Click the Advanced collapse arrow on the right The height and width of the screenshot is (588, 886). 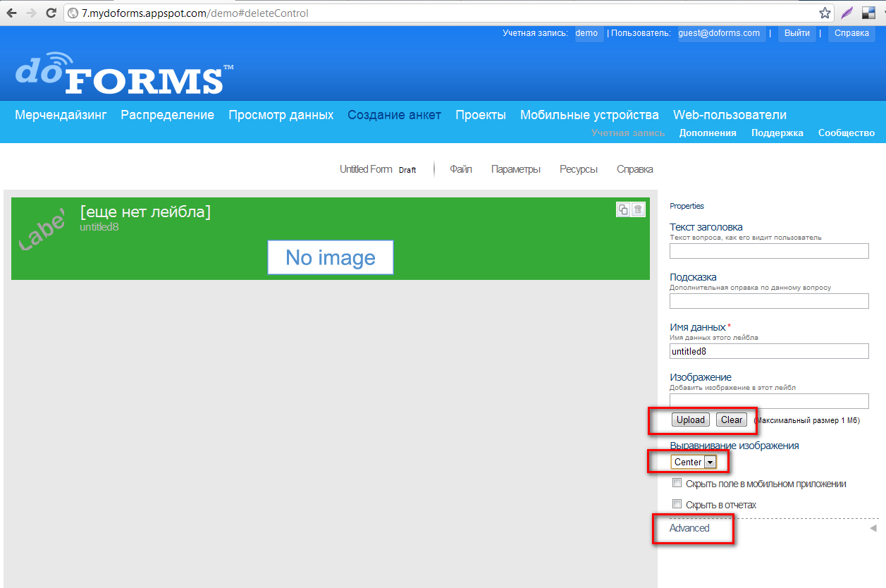coord(873,528)
